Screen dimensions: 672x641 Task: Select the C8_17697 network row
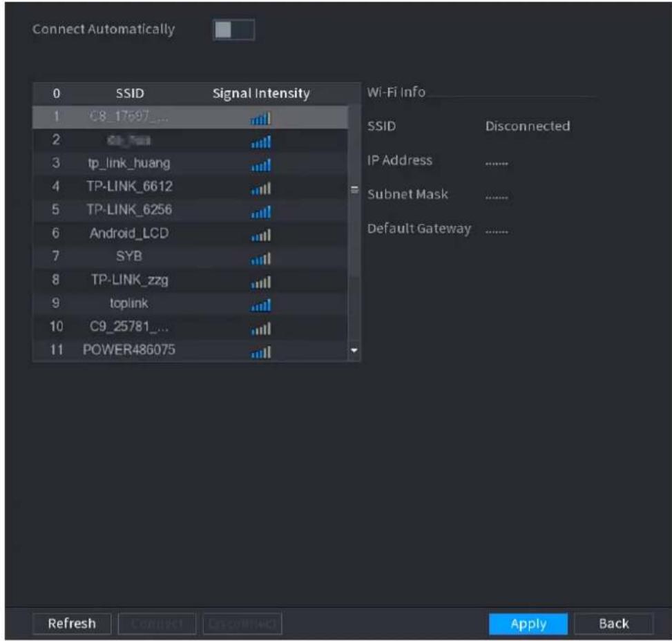click(191, 117)
